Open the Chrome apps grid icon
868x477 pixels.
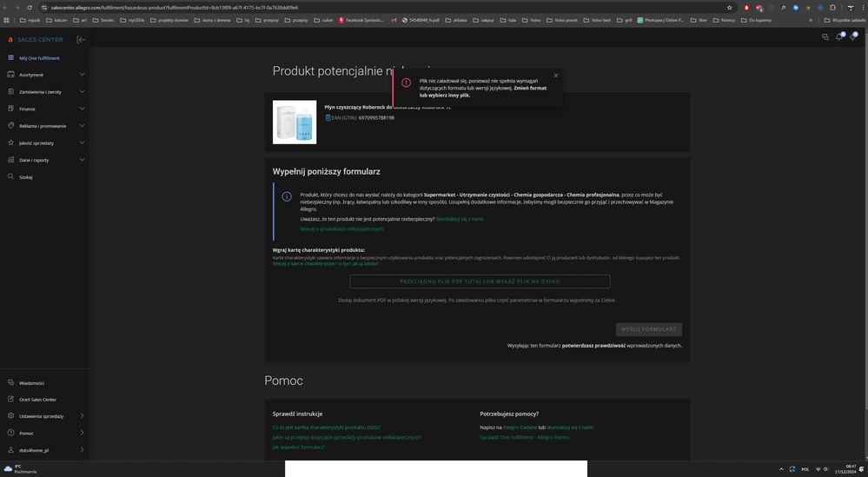click(x=6, y=20)
